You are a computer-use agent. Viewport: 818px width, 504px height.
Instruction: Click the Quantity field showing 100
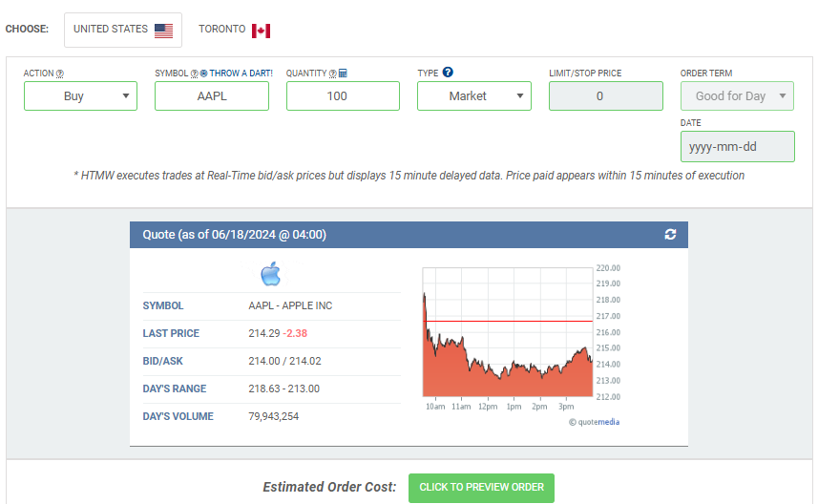pyautogui.click(x=343, y=96)
